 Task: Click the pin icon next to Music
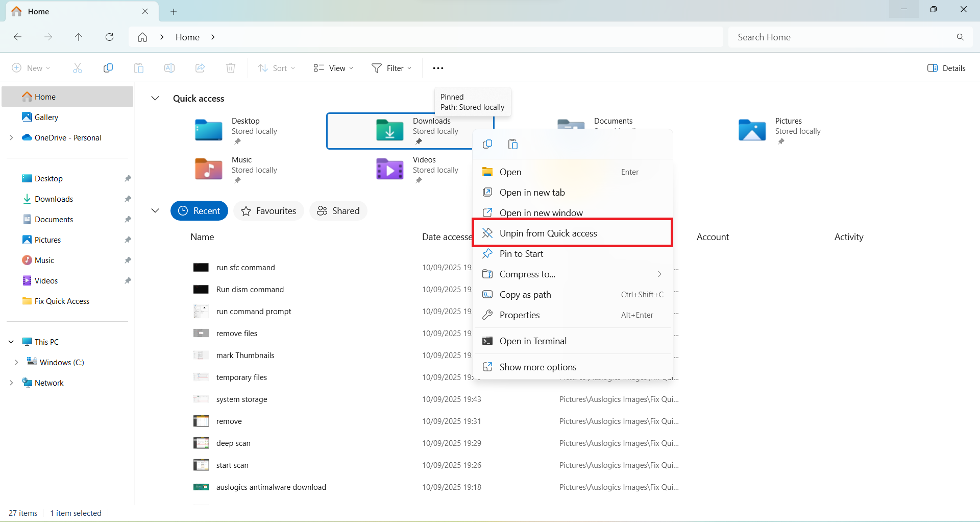128,260
